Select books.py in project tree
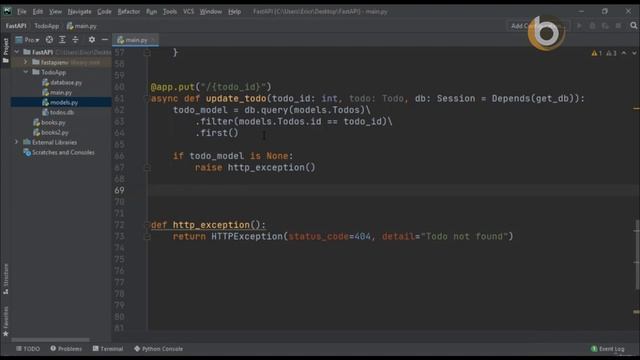Image resolution: width=640 pixels, height=360 pixels. 49,122
